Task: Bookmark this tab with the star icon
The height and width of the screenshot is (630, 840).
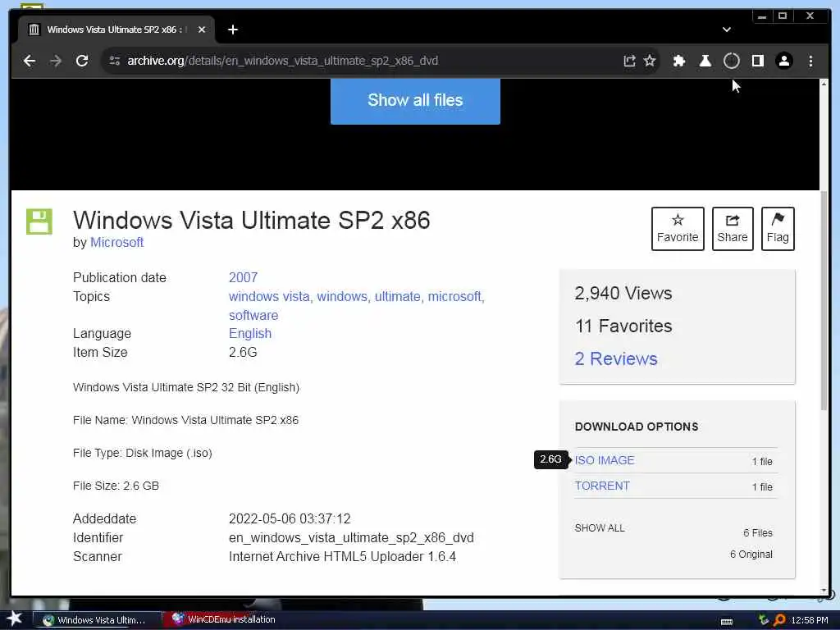Action: tap(650, 61)
